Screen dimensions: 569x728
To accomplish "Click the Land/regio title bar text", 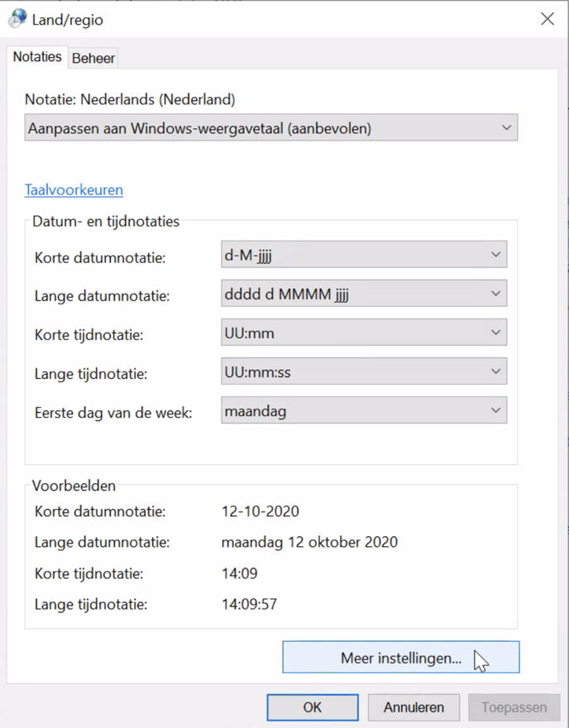I will coord(68,20).
